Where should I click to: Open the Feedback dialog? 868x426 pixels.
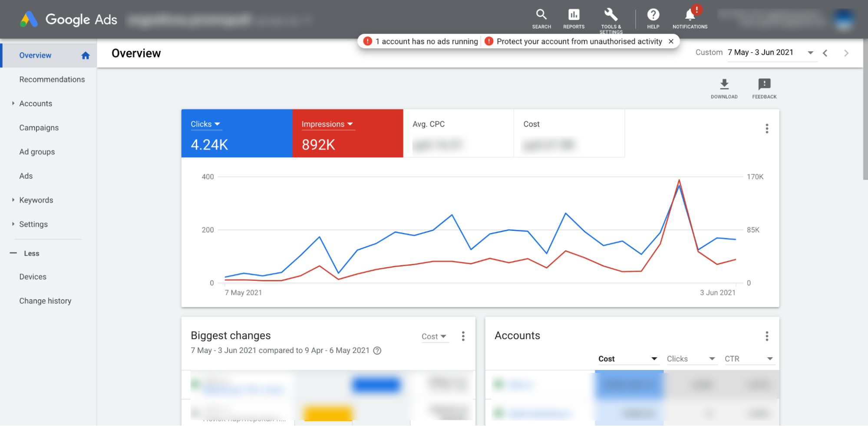764,89
